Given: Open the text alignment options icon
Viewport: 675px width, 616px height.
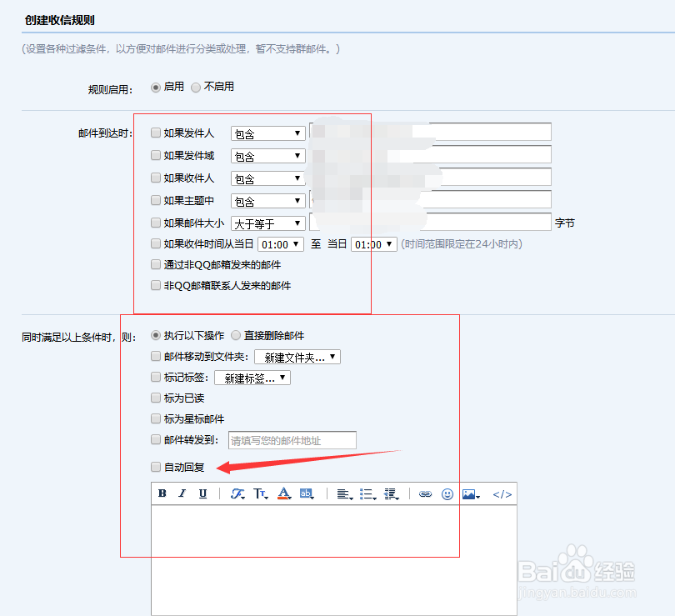Looking at the screenshot, I should (x=343, y=493).
